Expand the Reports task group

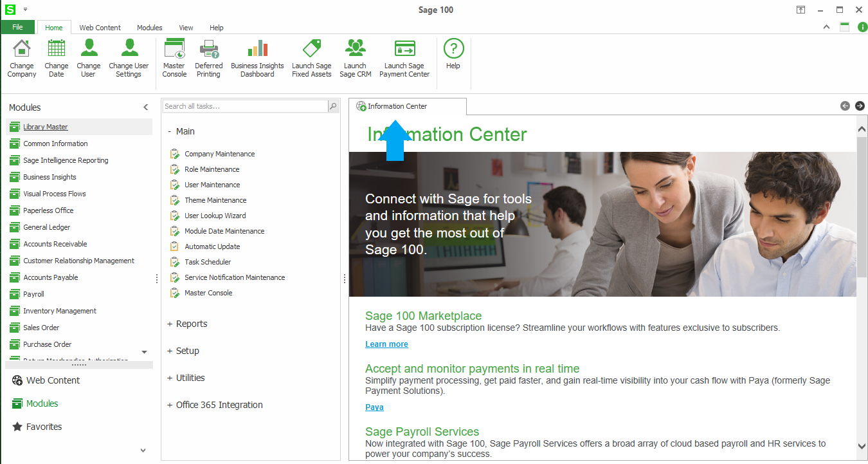pyautogui.click(x=170, y=324)
